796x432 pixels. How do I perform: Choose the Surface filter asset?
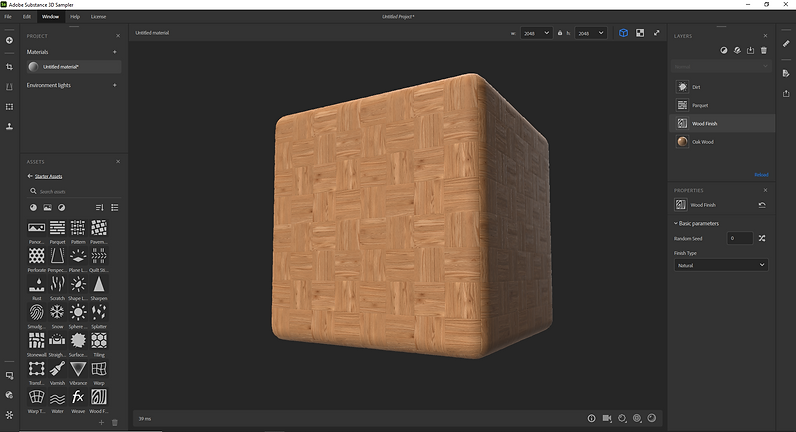[x=78, y=340]
